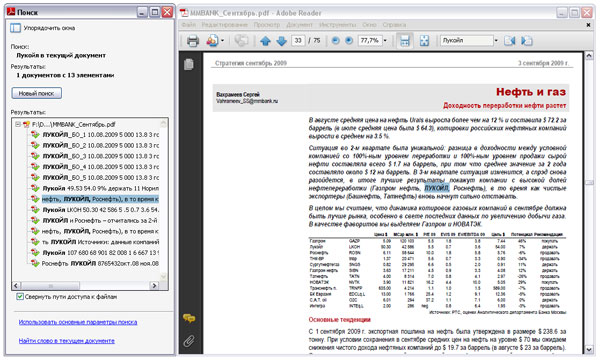Click document vertical scrollbar thumb
Viewport: 600px width, 360px height.
click(589, 182)
